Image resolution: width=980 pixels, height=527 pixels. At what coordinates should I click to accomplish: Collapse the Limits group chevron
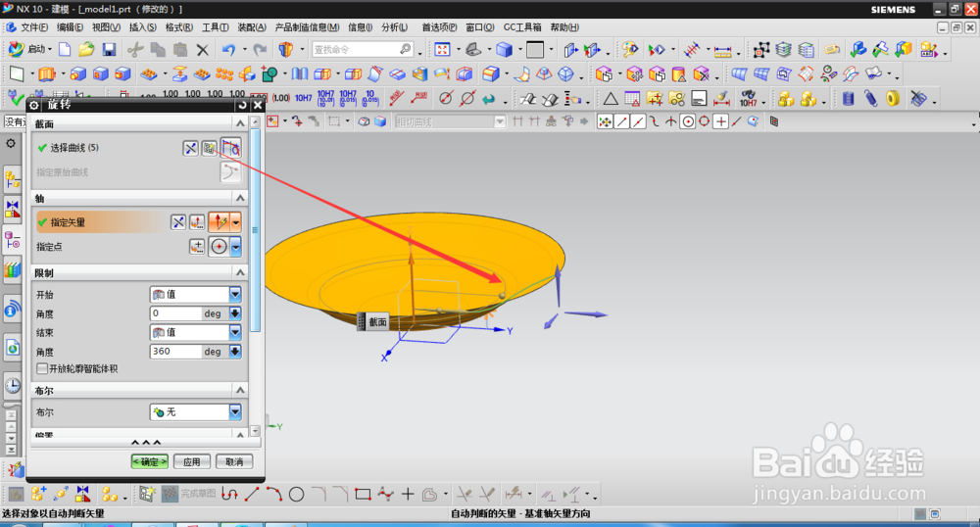[240, 273]
